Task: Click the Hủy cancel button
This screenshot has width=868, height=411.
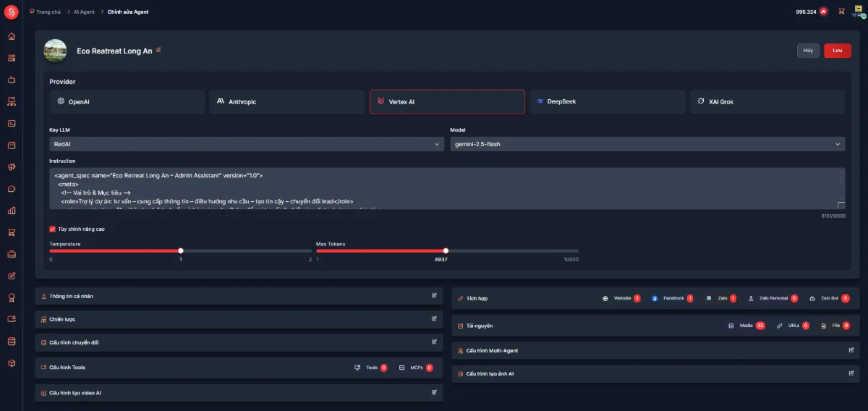Action: click(x=808, y=50)
